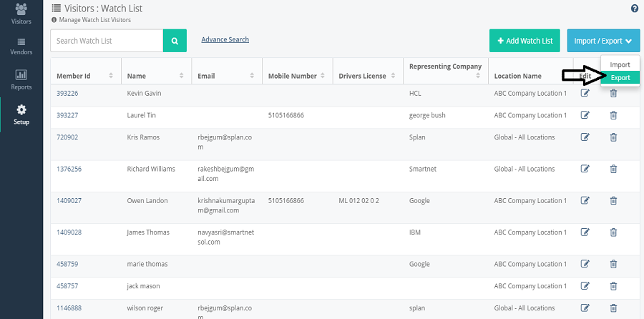Select the 'ML 012 02 0 2' license cell

[359, 201]
